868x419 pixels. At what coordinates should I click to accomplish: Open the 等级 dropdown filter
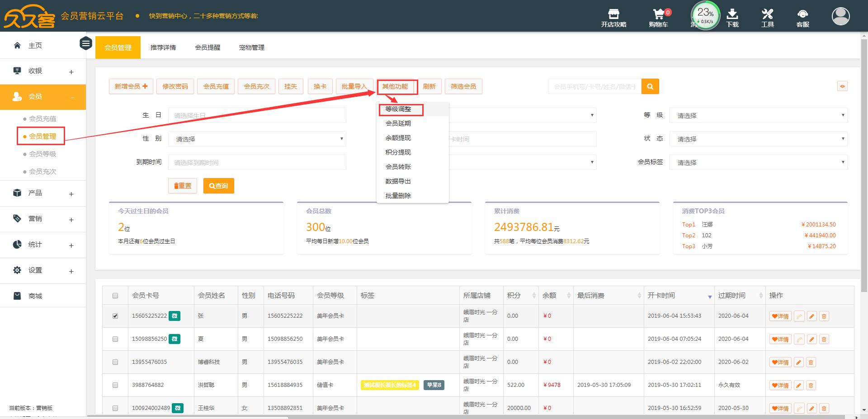[758, 116]
